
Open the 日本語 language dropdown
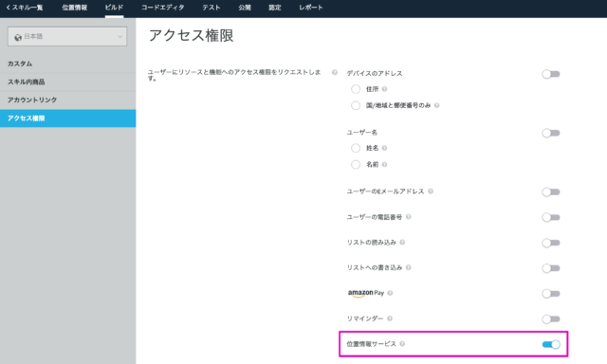point(67,36)
